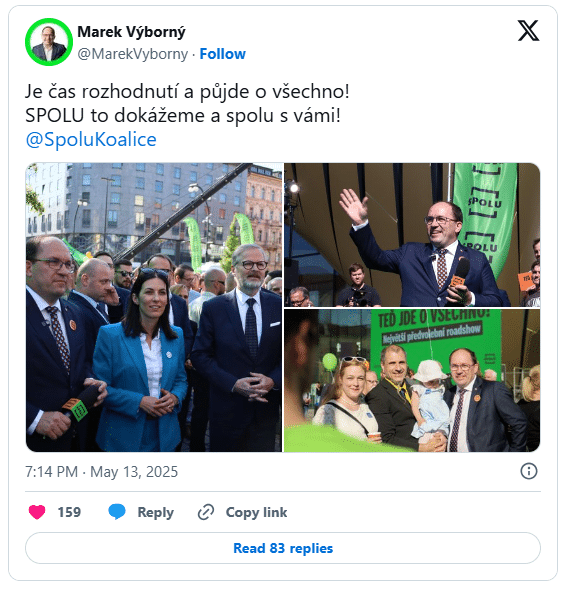
Task: Open photo of family holding a baby
Action: [x=412, y=381]
